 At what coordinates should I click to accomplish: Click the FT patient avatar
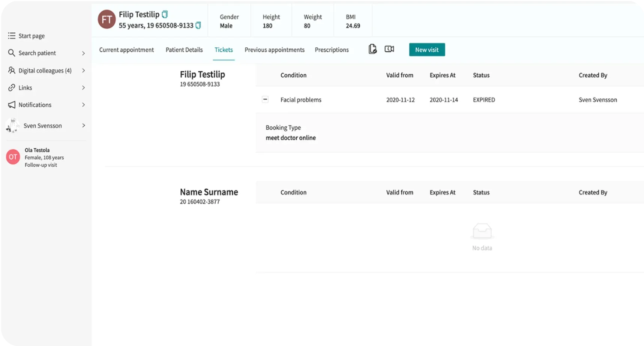click(107, 20)
